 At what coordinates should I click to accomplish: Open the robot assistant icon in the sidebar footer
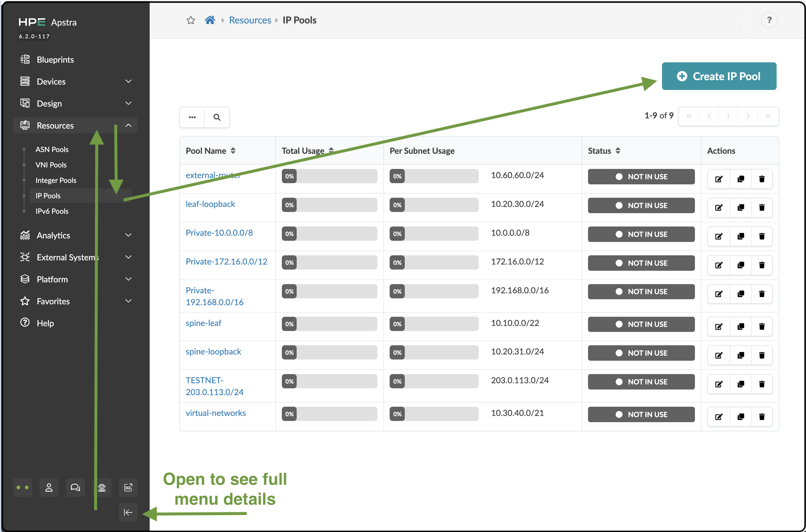coord(102,487)
